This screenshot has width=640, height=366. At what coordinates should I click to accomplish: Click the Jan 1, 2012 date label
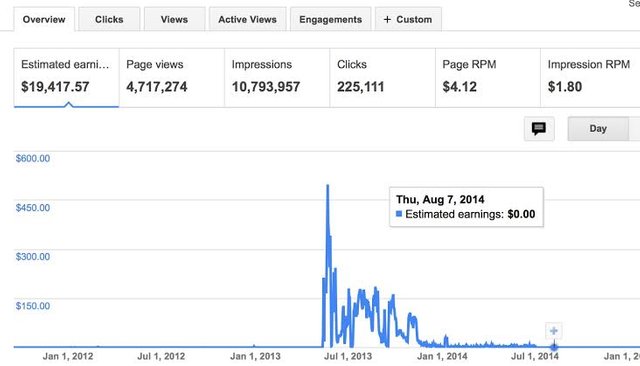68,356
